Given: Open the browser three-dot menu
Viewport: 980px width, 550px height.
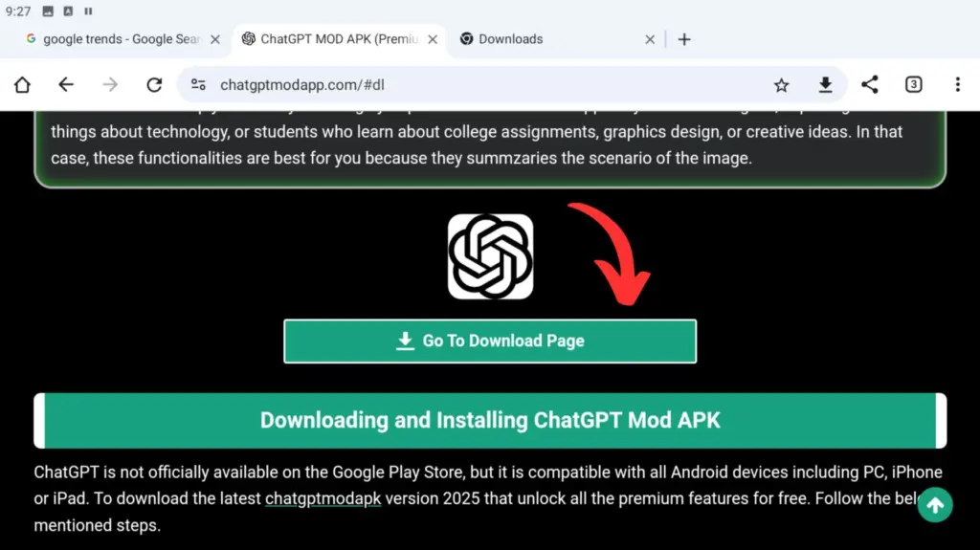Looking at the screenshot, I should [x=957, y=84].
